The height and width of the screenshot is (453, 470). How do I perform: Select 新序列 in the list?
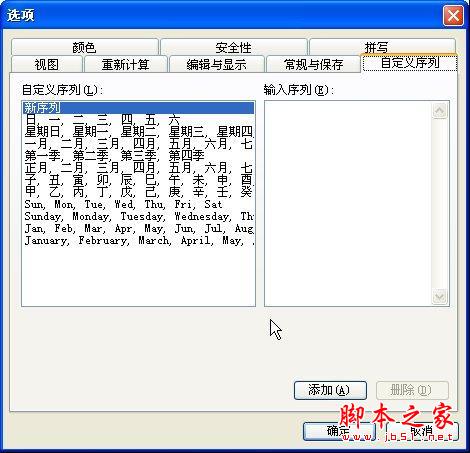coord(138,108)
